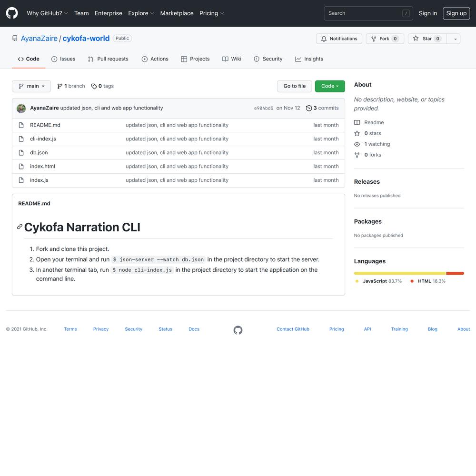This screenshot has width=476, height=476.
Task: Open the Actions tab
Action: [155, 59]
